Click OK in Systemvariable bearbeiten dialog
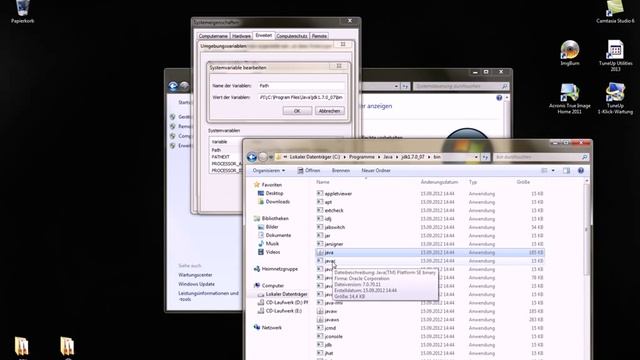 pyautogui.click(x=297, y=111)
